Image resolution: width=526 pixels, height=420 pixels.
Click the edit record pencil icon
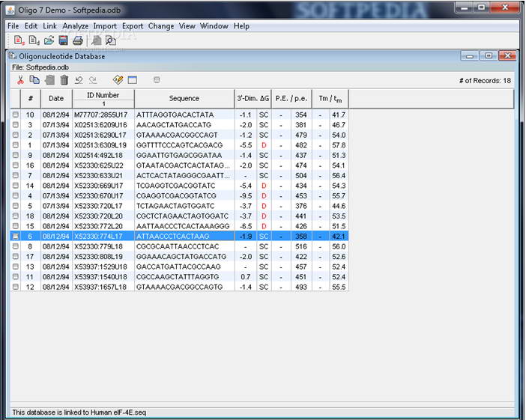[118, 80]
